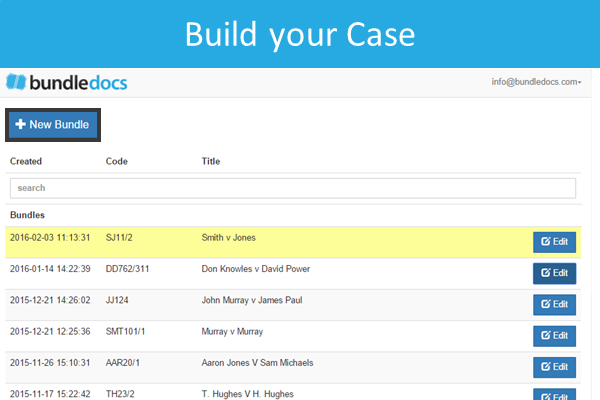Select the T. Hughes V H. Hughes title
The height and width of the screenshot is (400, 600).
click(248, 394)
